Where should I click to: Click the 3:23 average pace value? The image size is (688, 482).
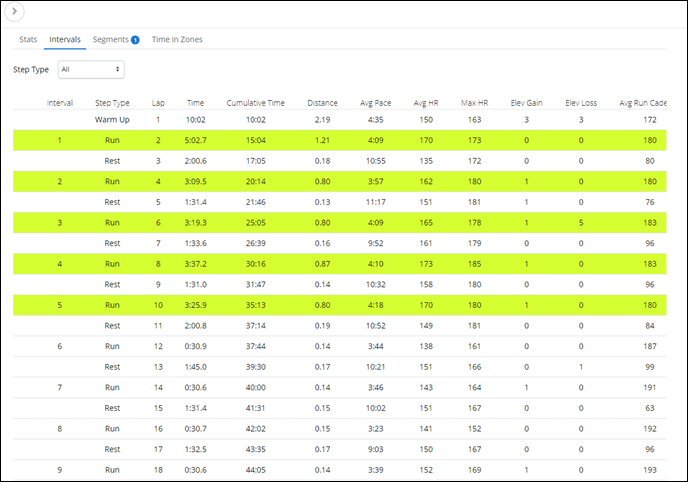point(376,429)
